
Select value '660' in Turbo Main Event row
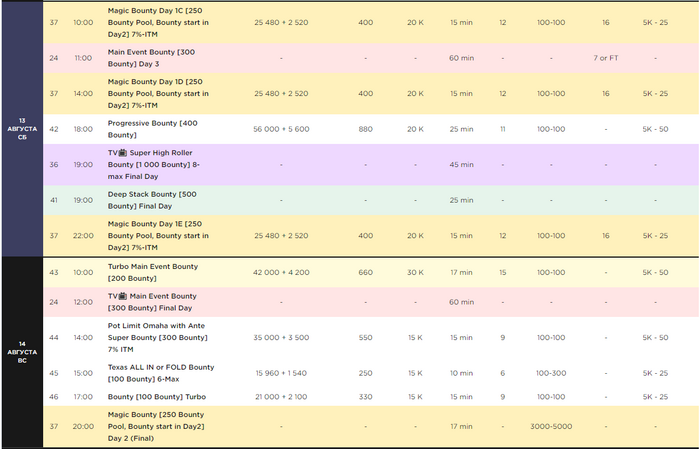pos(366,272)
